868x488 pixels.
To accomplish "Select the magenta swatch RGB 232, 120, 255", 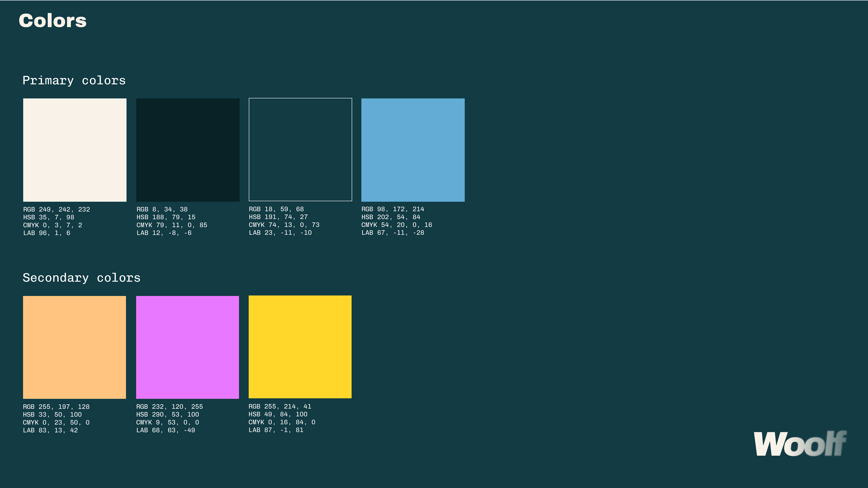I will pos(187,347).
